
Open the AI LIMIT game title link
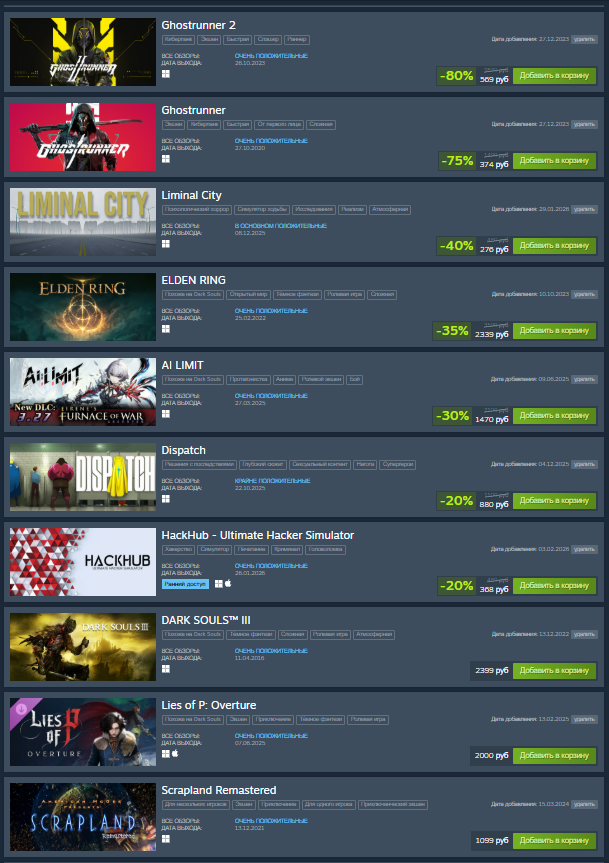click(x=182, y=365)
